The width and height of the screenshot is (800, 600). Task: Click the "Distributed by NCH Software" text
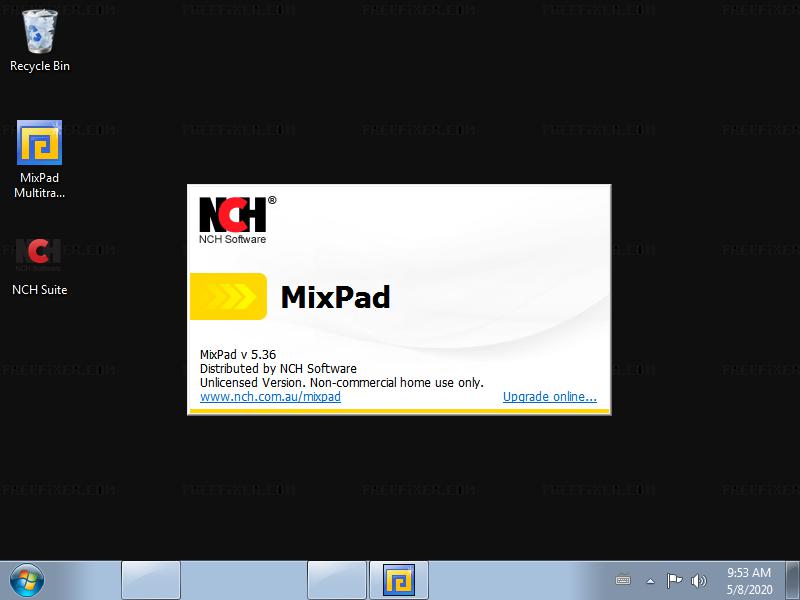pyautogui.click(x=278, y=368)
